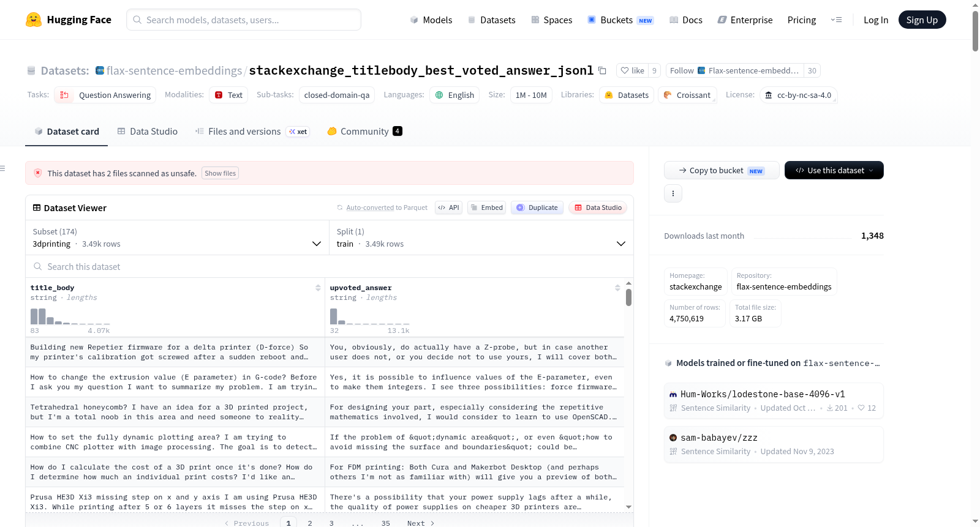Open the Pricing navigation link
The image size is (980, 527).
point(802,20)
